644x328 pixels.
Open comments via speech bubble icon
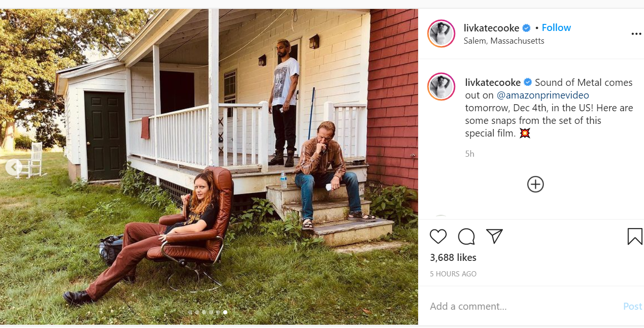point(466,236)
